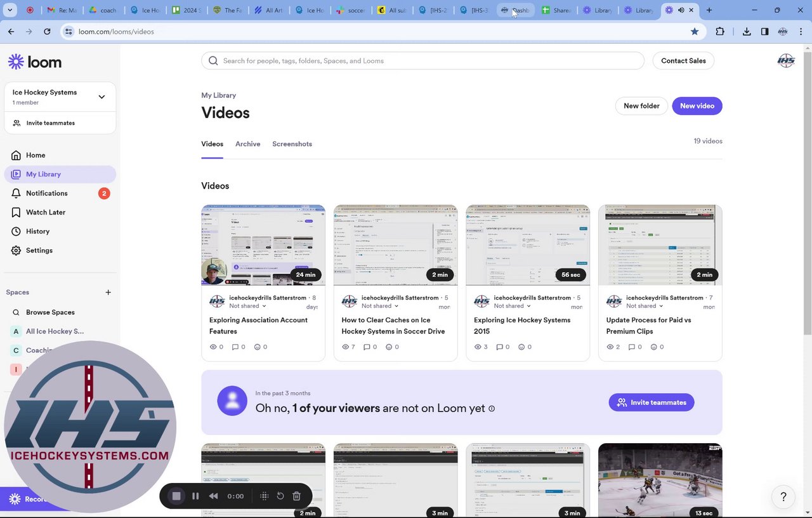Click New video button

(x=697, y=106)
